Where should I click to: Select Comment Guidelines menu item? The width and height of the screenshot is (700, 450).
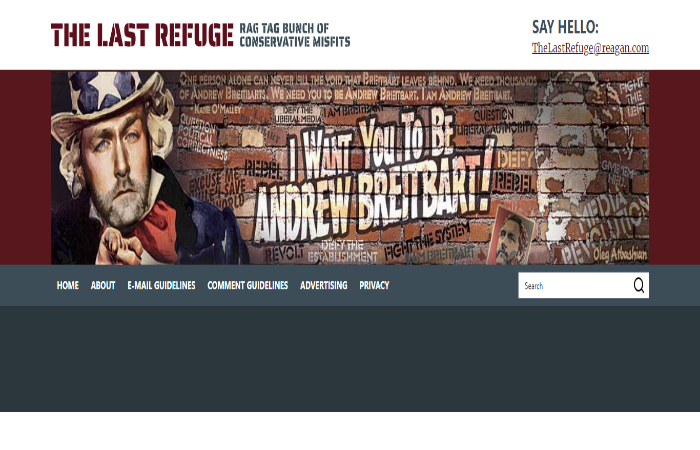(248, 285)
